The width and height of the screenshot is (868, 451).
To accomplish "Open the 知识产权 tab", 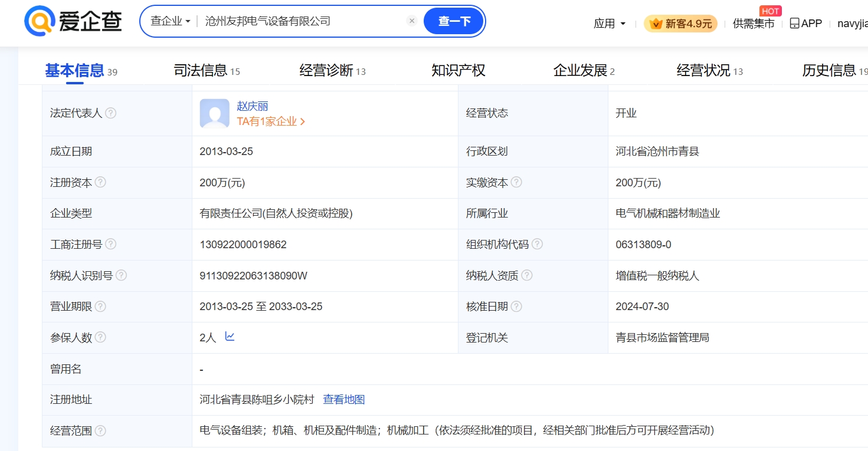I will pyautogui.click(x=458, y=71).
